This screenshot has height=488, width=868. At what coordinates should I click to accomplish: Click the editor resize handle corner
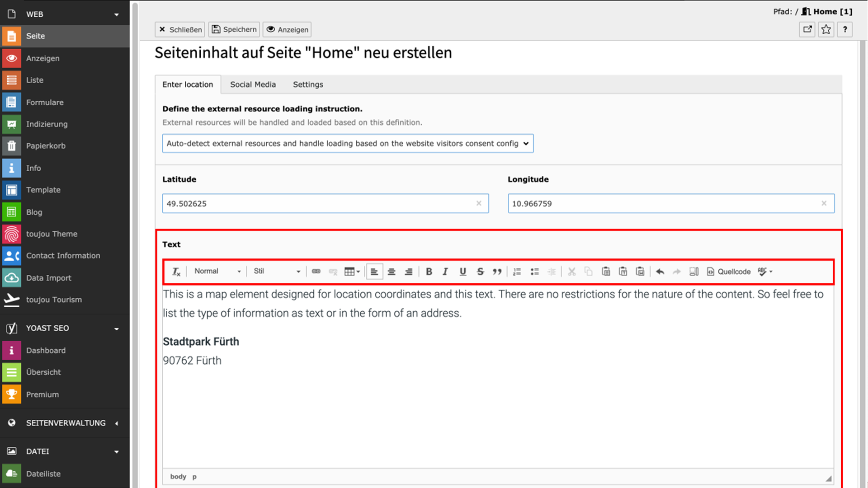pos(828,479)
